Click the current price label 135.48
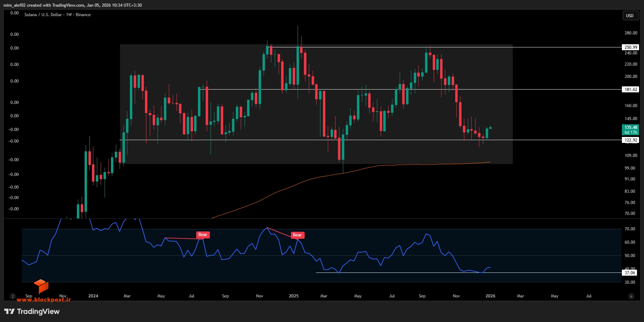Viewport: 644px width, 322px height. click(x=631, y=130)
